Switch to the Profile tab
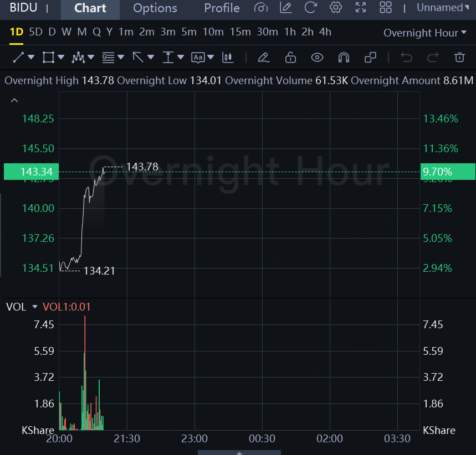This screenshot has height=455, width=476. tap(222, 8)
